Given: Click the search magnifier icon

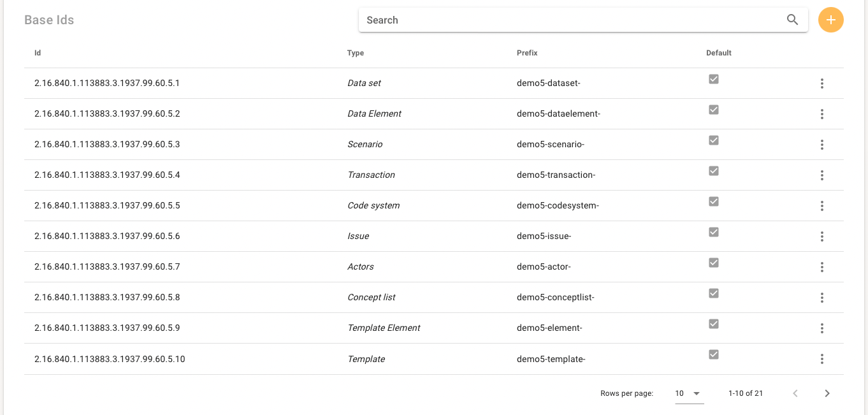Looking at the screenshot, I should point(792,20).
